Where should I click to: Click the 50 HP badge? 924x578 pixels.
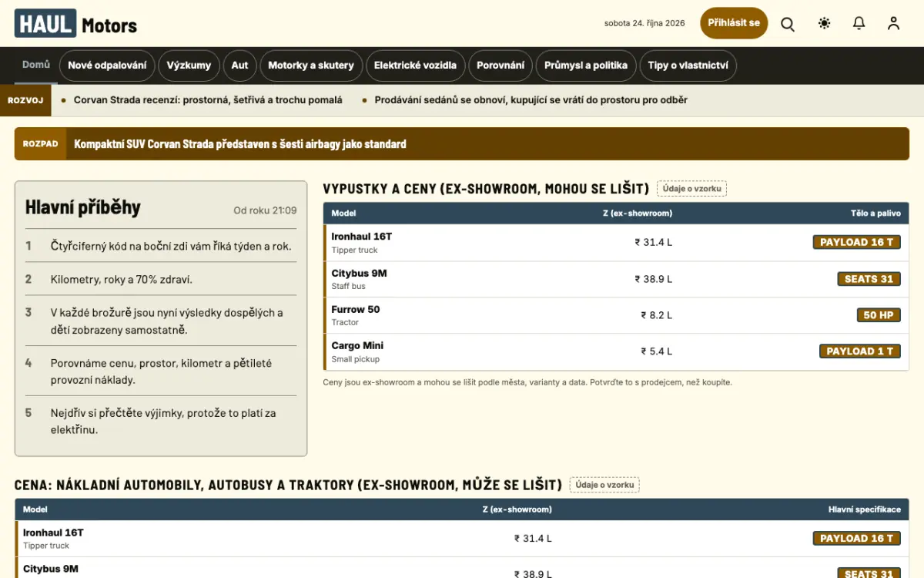click(879, 315)
